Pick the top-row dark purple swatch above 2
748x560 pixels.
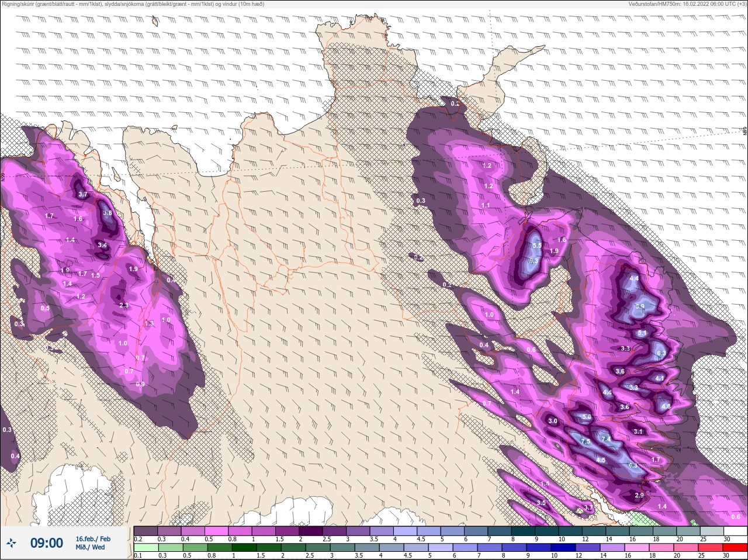tap(312, 531)
